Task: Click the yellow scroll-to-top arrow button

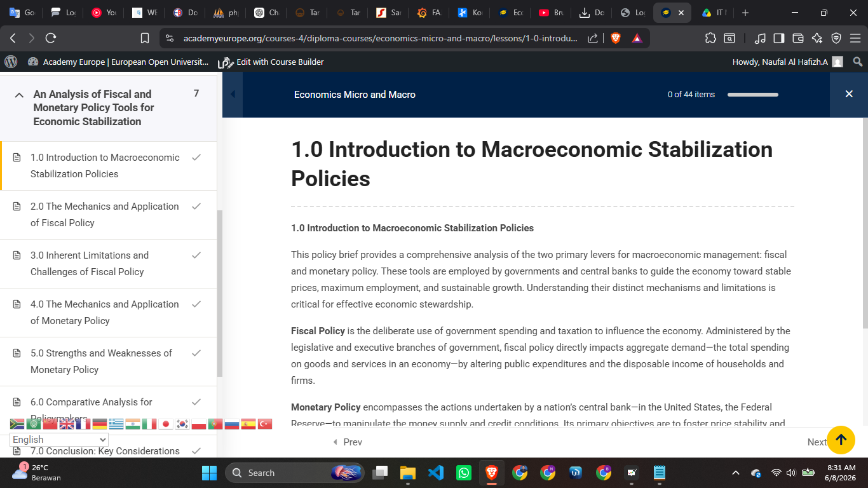Action: [841, 440]
